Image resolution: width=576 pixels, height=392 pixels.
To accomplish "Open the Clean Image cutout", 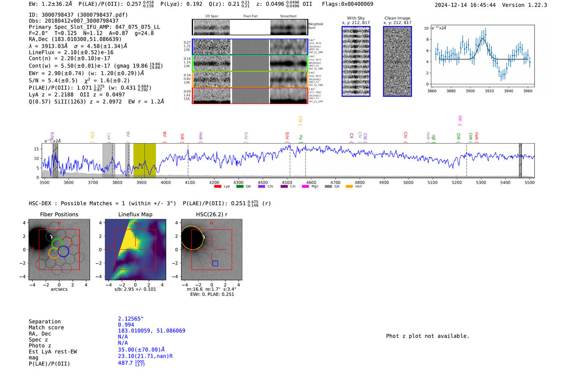I will (397, 61).
